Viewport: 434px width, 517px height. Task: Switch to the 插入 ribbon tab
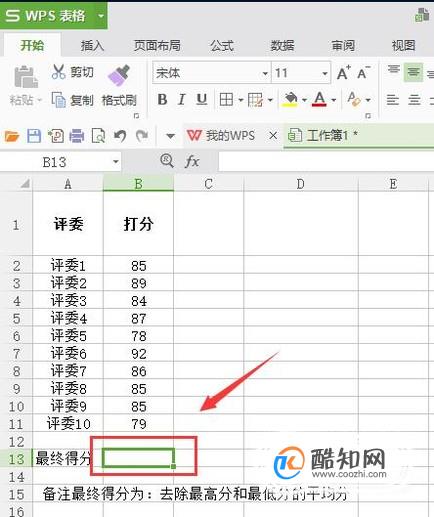point(92,45)
